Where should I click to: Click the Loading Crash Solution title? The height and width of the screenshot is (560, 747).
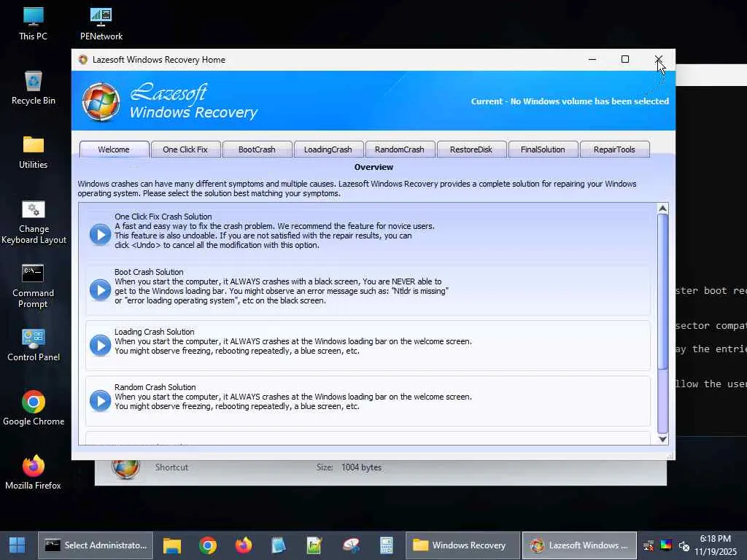155,332
